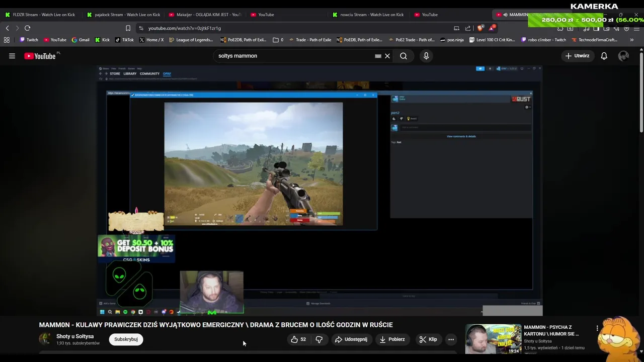Open the Level 100 CI Crit Kin bookmark
This screenshot has height=362, width=644.
click(x=492, y=40)
